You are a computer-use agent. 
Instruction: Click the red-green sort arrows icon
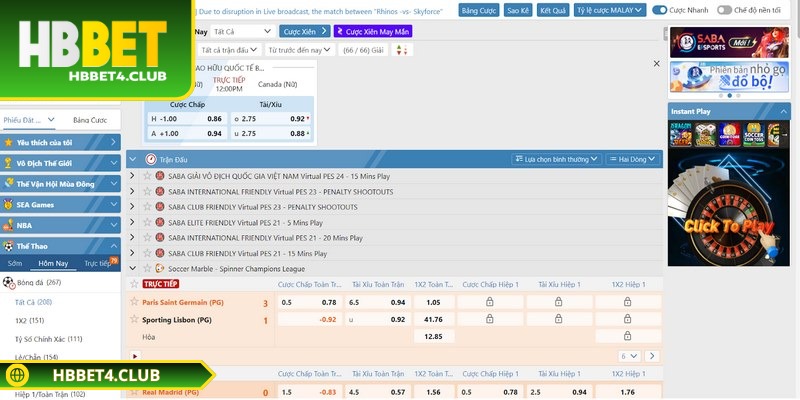click(402, 50)
